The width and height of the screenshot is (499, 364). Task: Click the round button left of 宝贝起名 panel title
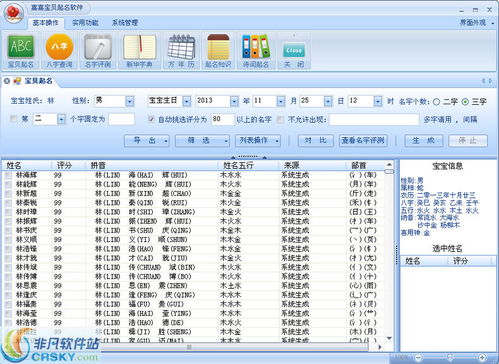pos(7,81)
